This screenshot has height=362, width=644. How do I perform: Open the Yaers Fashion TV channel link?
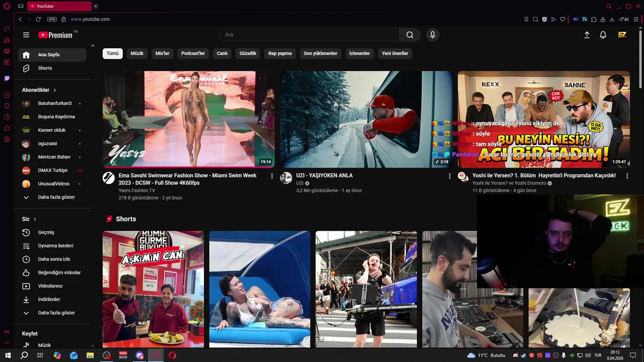click(x=137, y=191)
